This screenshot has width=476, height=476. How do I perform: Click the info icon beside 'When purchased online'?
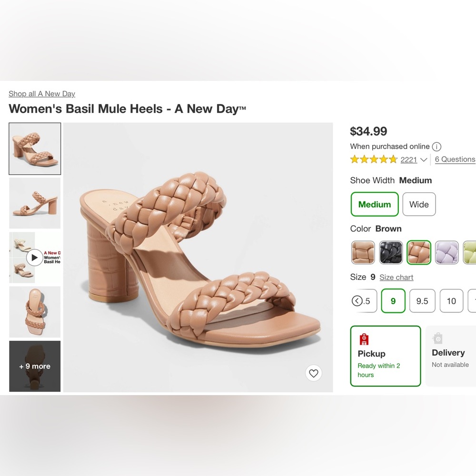436,147
